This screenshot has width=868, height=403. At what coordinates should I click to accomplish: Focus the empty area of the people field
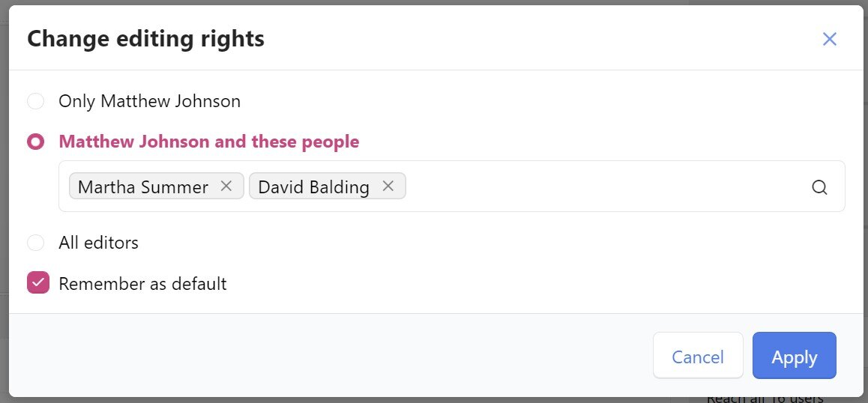point(606,186)
